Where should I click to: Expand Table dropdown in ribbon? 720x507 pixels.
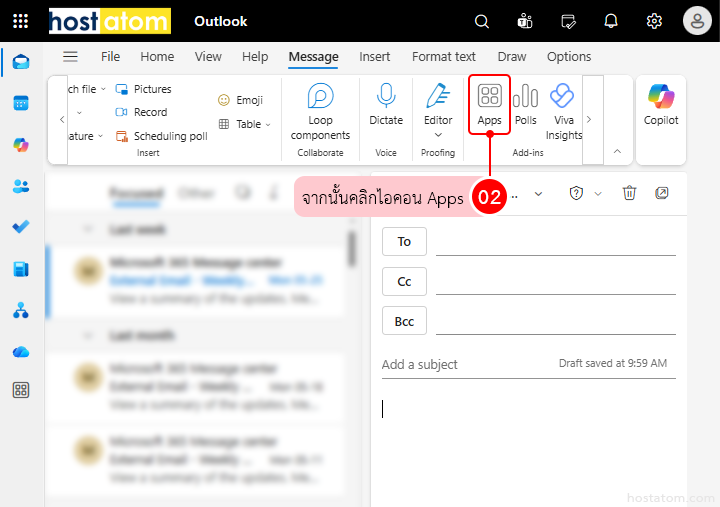(268, 124)
